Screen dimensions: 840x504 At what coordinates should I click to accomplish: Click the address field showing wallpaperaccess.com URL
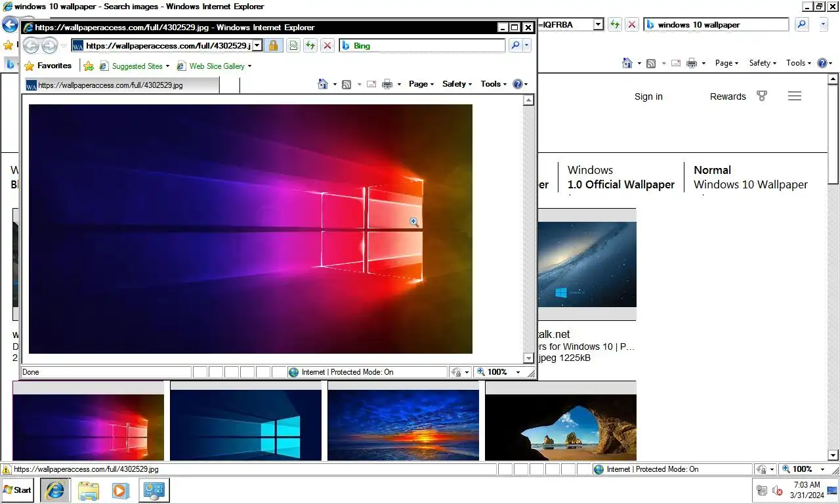point(162,45)
